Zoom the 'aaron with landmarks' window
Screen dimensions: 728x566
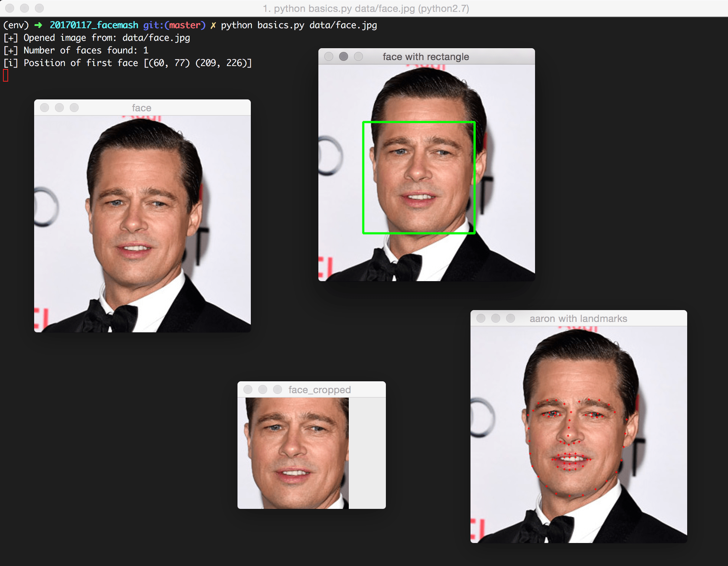511,318
